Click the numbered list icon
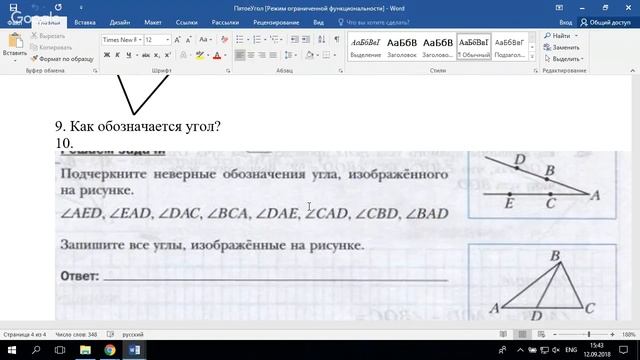The width and height of the screenshot is (640, 360). [257, 40]
